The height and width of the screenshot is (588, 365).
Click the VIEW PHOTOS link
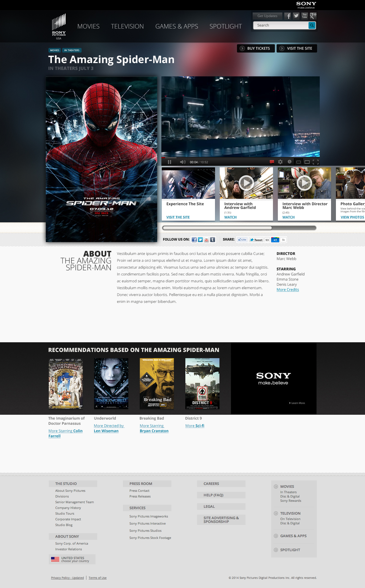pos(352,217)
